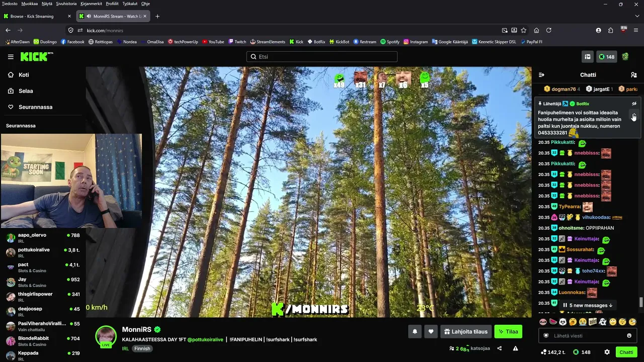Click the @pottukoiralive mention in title

pos(205,339)
